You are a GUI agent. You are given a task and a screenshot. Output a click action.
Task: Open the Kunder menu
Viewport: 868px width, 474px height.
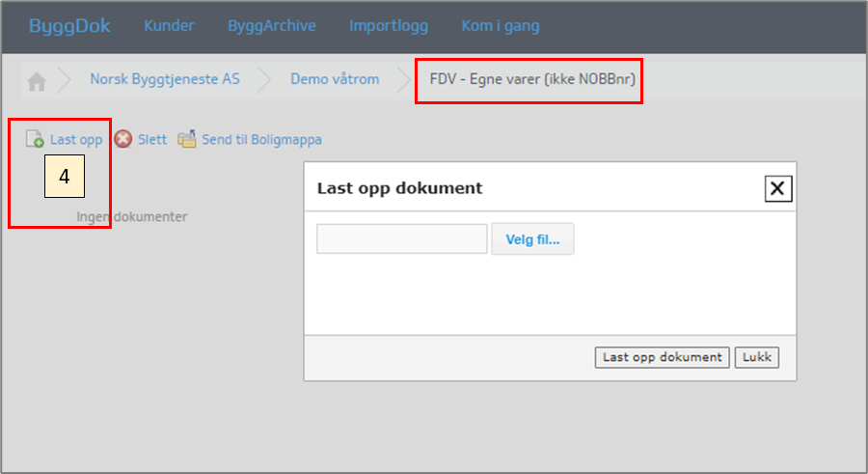coord(169,26)
